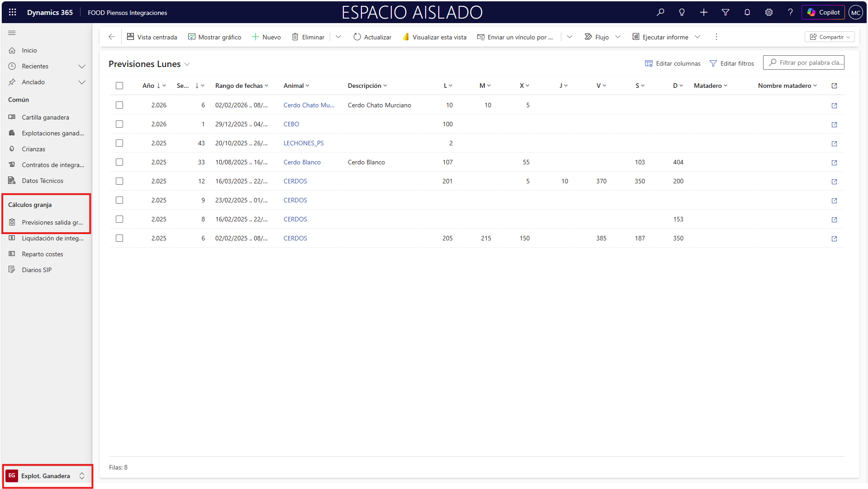Click the advanced filter funnel icon in header
The width and height of the screenshot is (868, 489).
(x=726, y=12)
